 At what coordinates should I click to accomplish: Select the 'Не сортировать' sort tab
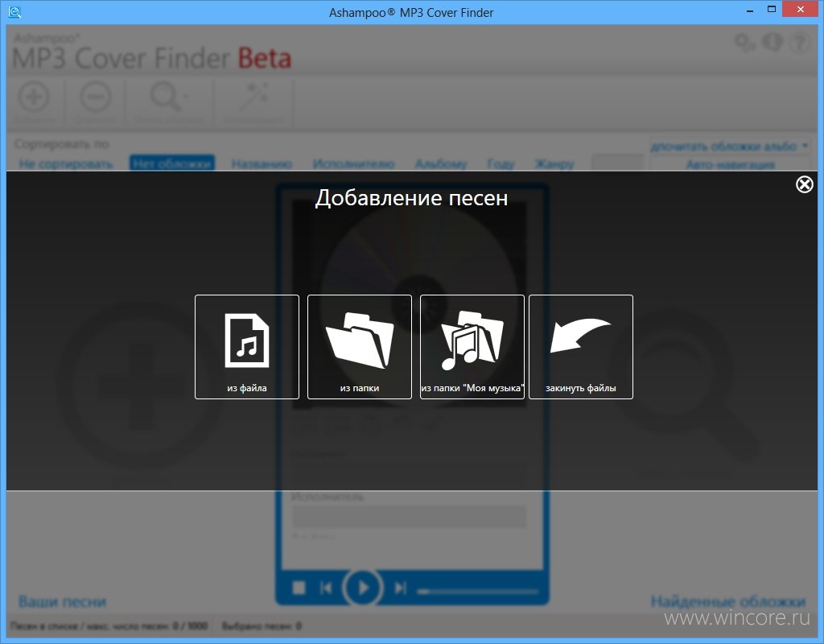coord(66,163)
